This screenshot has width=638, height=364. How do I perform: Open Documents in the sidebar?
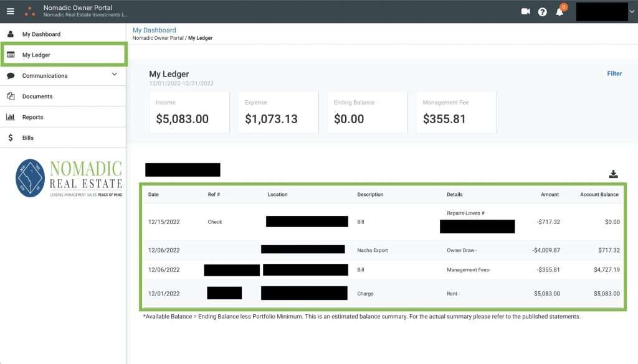(x=37, y=96)
